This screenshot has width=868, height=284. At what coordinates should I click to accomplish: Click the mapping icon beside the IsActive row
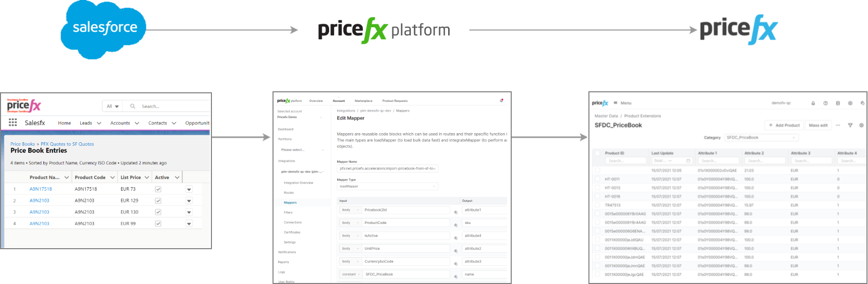[x=456, y=238]
